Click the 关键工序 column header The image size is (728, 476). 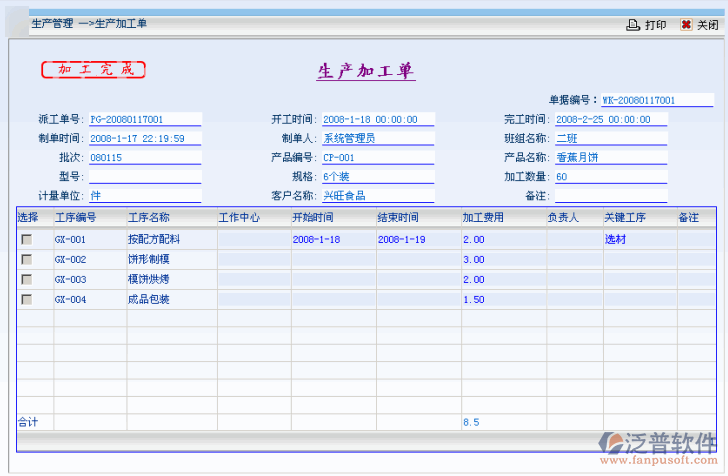coord(624,217)
